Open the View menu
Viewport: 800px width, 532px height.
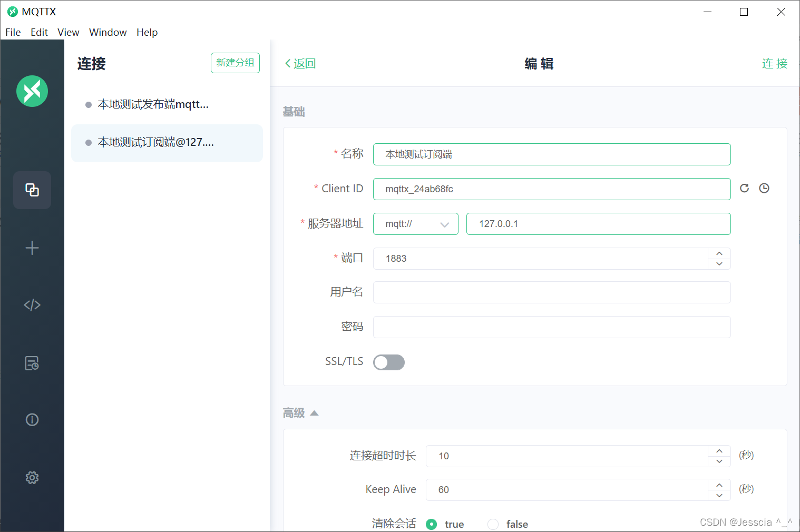(x=69, y=32)
